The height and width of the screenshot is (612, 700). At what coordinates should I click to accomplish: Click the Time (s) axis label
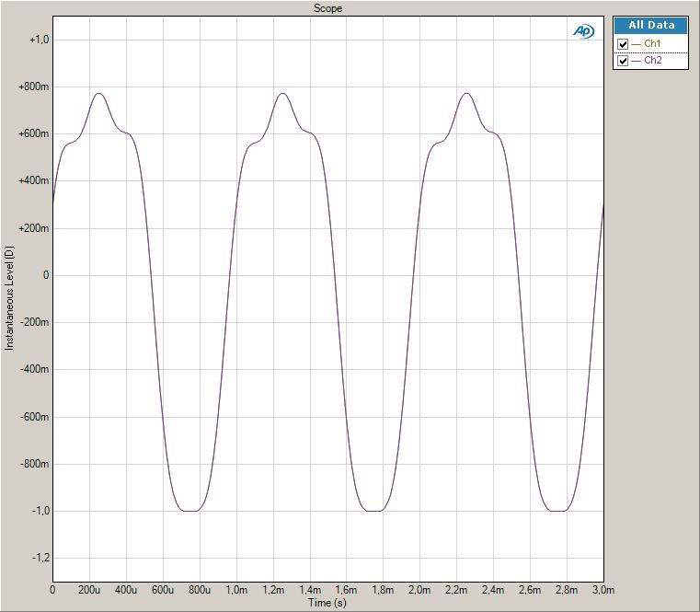click(x=328, y=603)
